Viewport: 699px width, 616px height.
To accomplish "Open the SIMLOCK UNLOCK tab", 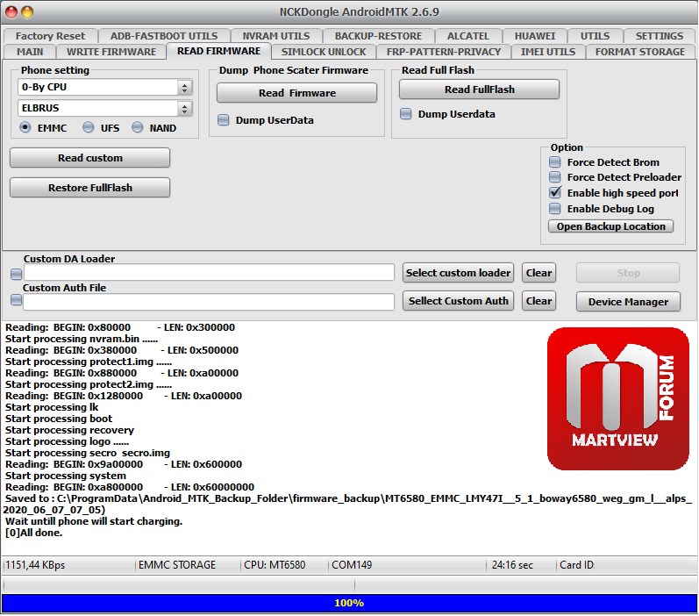I will click(x=324, y=52).
